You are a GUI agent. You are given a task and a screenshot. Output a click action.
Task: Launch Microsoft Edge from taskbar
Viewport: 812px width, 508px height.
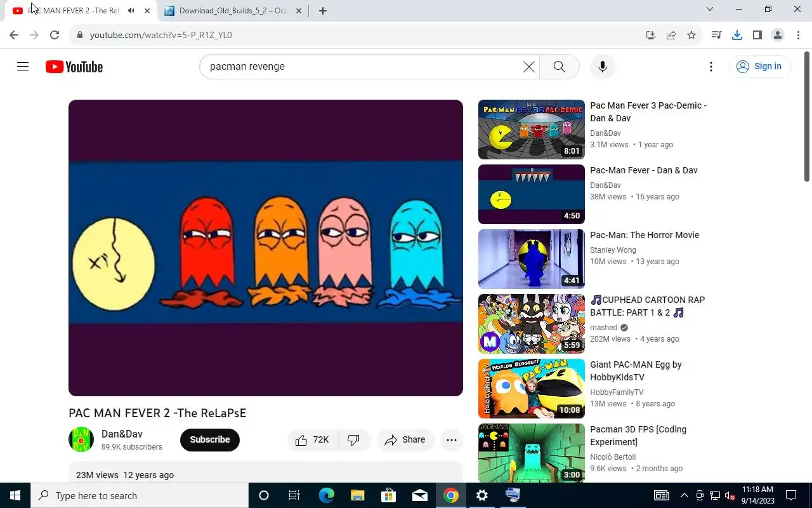coord(326,495)
